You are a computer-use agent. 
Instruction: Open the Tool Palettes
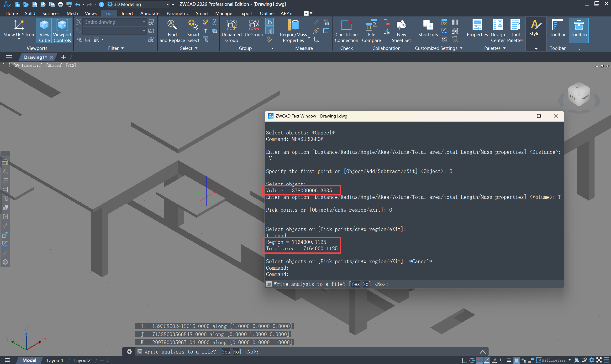click(515, 31)
